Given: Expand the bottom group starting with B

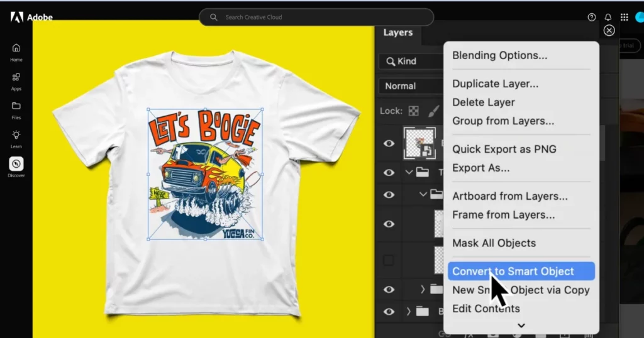Looking at the screenshot, I should point(408,312).
